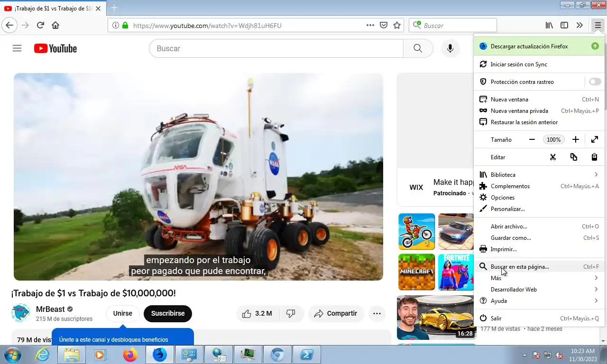The width and height of the screenshot is (607, 364).
Task: Choose Restaurar la sesión anterior
Action: [539, 122]
